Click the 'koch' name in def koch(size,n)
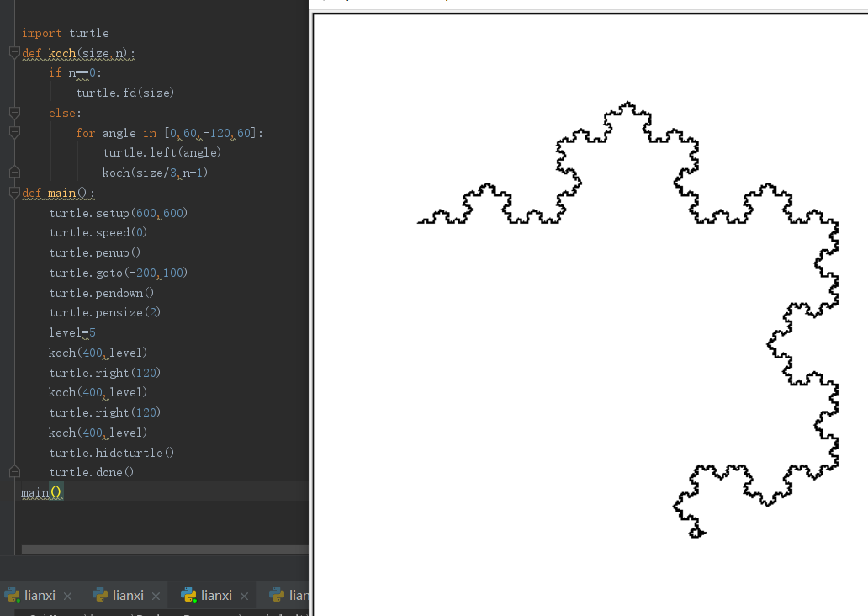Image resolution: width=868 pixels, height=616 pixels. click(62, 53)
